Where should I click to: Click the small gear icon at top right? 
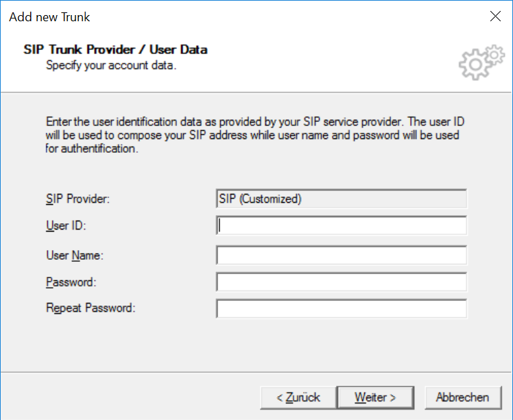[x=494, y=55]
